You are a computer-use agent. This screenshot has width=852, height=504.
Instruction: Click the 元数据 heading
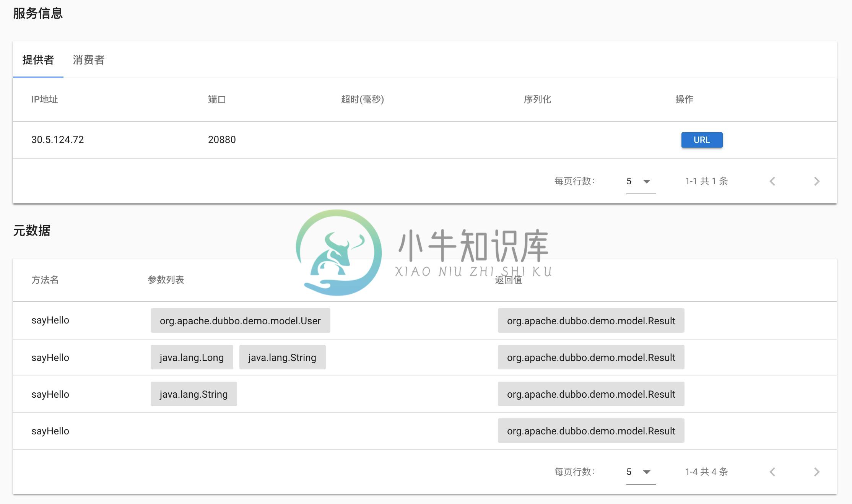[x=32, y=231]
